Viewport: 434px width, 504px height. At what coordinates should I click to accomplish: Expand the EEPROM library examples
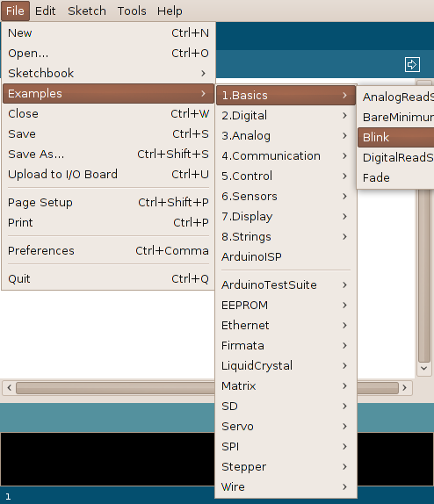[x=286, y=305]
